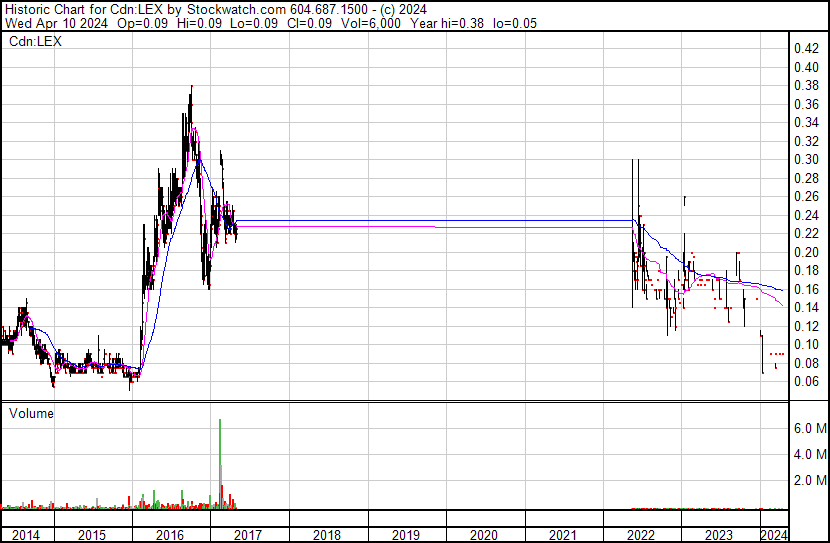Click the 2.0 M volume axis label
Viewport: 830px width, 543px height.
808,480
